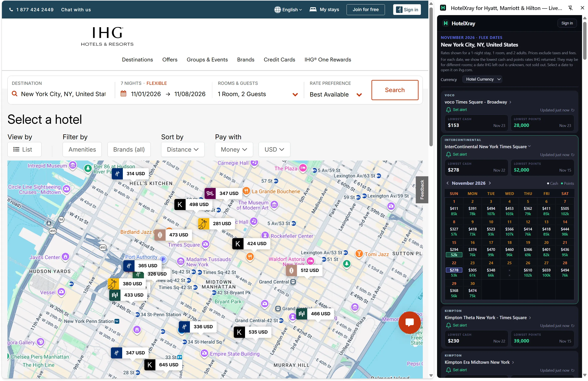Screen dimensions: 588x381
Task: Select the 347 USD Crowne Plaza map marker
Action: [x=223, y=193]
